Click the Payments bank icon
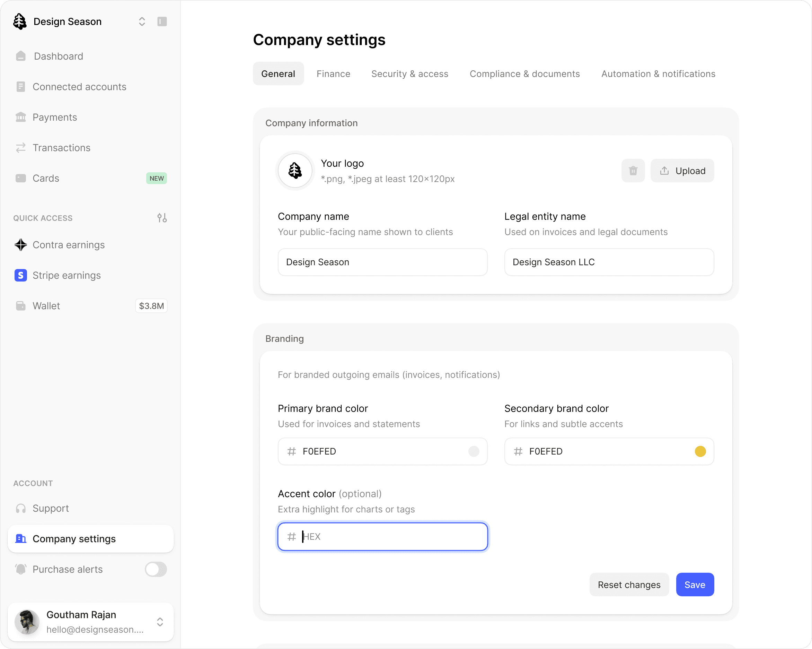812x649 pixels. [x=21, y=117]
